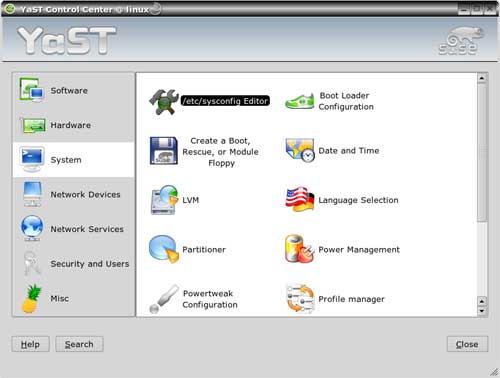The height and width of the screenshot is (378, 500).
Task: Open Create a Boot, Rescue, or Module Floppy text
Action: click(x=220, y=152)
